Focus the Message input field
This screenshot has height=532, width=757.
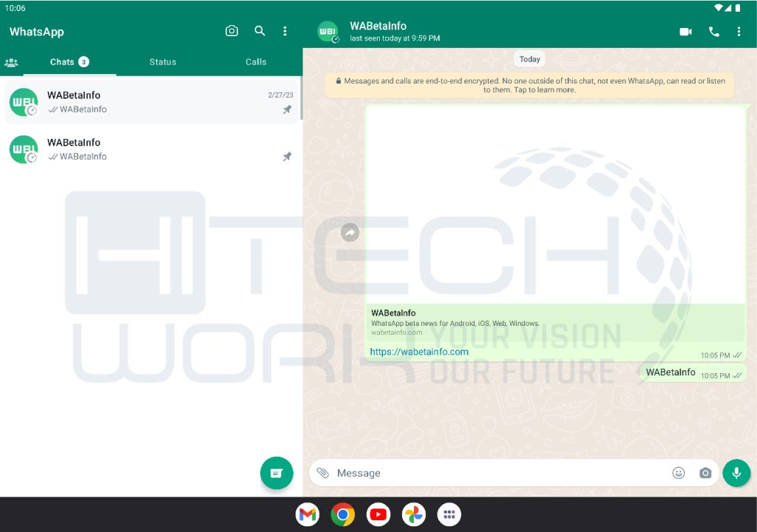(x=500, y=473)
